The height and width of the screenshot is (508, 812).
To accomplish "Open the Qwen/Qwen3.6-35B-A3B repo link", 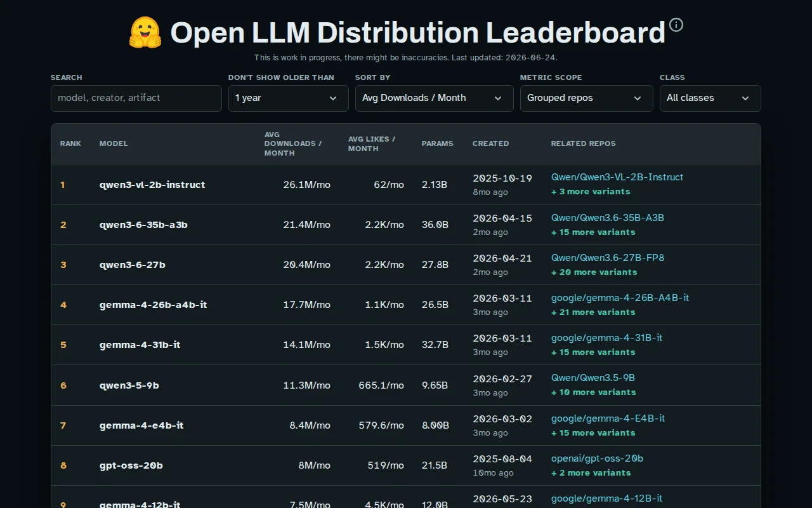I will [x=608, y=218].
